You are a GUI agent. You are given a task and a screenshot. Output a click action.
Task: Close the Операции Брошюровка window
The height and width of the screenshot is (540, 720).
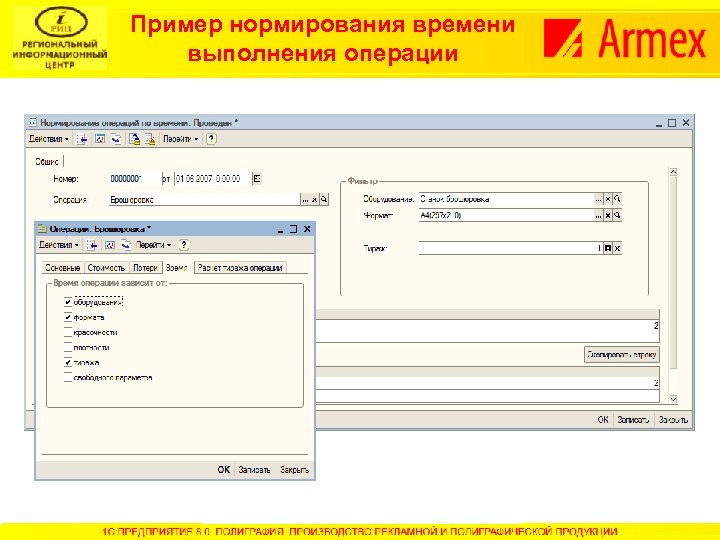[x=307, y=229]
